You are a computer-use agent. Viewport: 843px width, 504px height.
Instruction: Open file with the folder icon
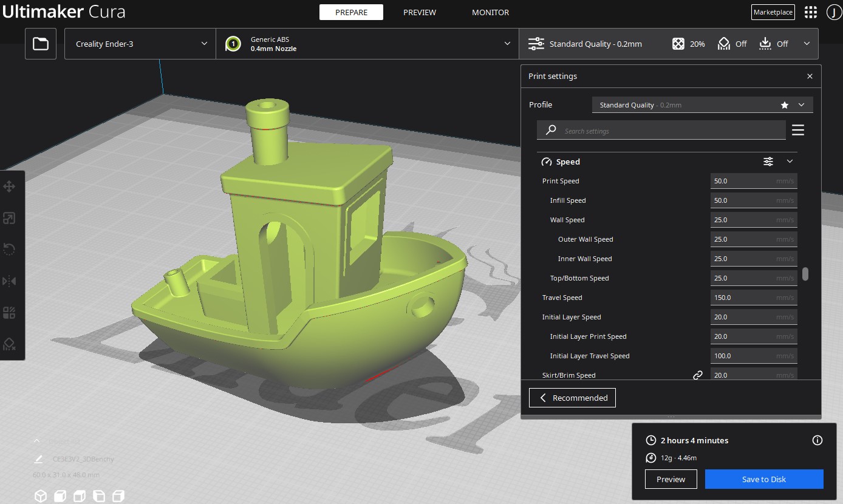41,44
